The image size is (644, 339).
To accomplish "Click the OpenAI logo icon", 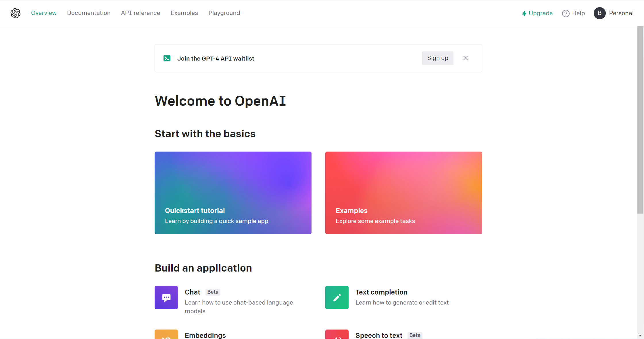I will coord(16,13).
